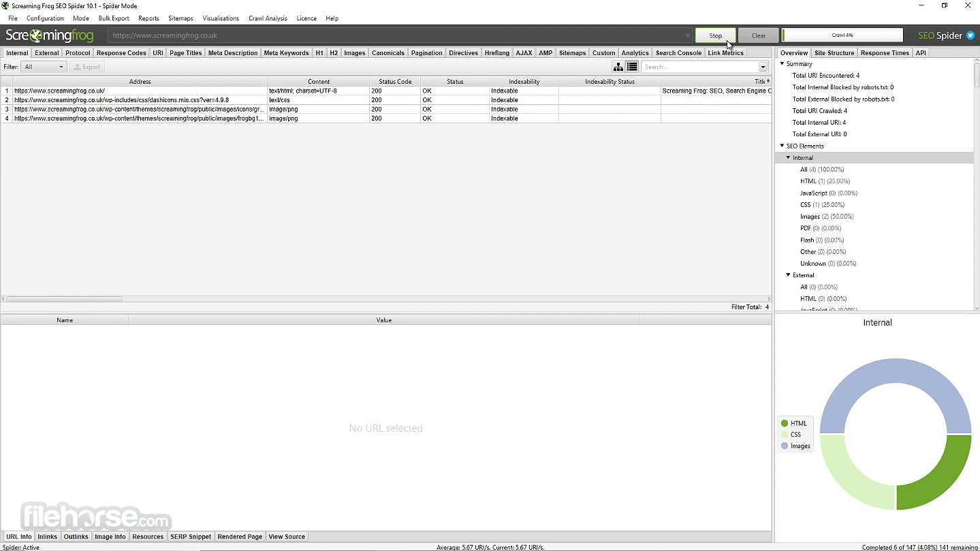
Task: Open the Rendered Page tab
Action: (240, 537)
